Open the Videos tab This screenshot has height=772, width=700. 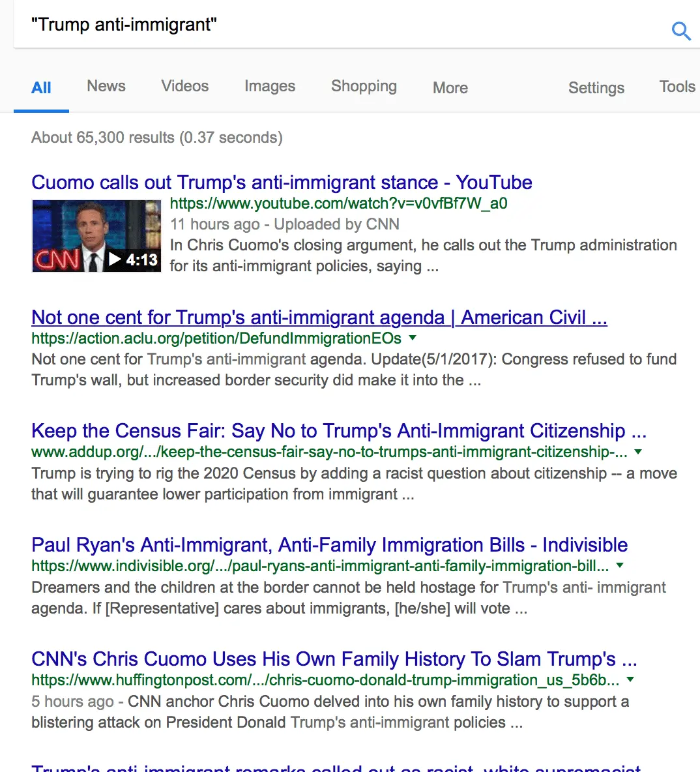[x=185, y=87]
